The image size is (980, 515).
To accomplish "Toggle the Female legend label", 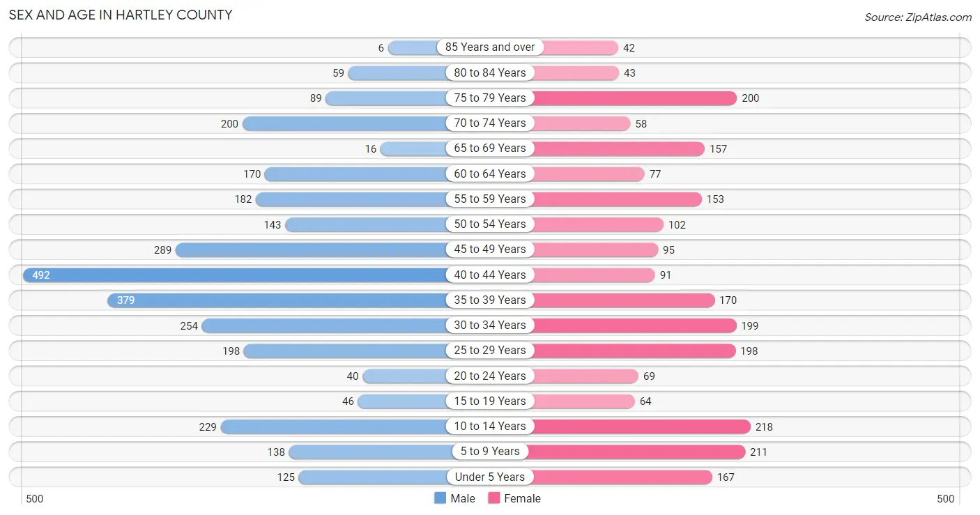I will point(523,498).
